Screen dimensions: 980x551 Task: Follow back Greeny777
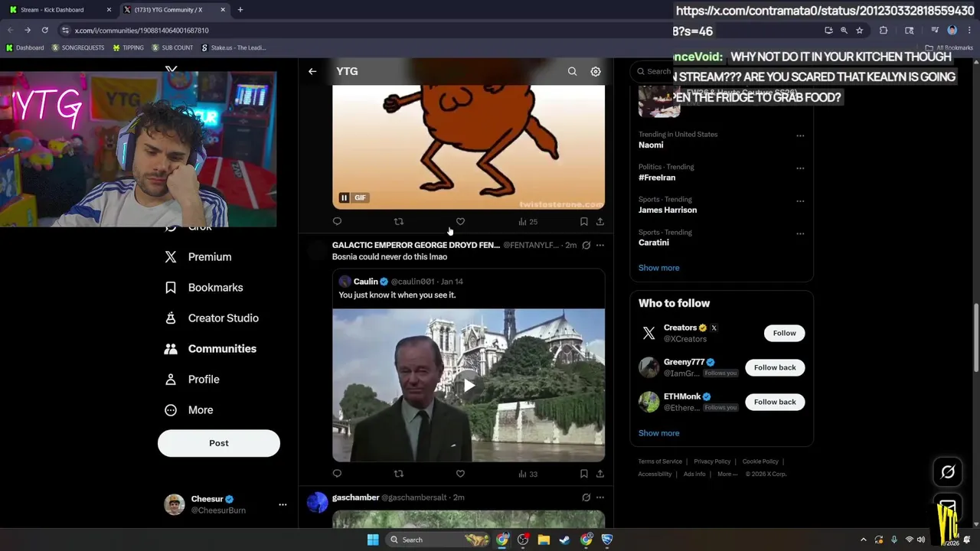click(x=775, y=367)
